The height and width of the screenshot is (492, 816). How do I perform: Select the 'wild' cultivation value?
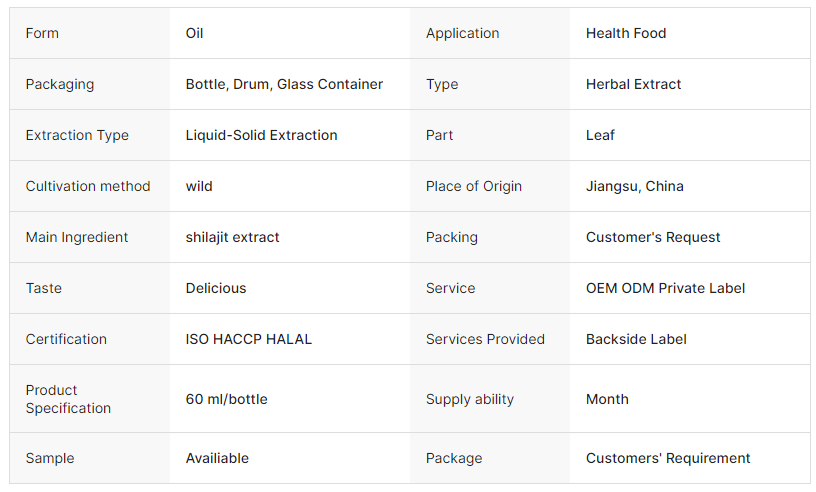(x=199, y=186)
